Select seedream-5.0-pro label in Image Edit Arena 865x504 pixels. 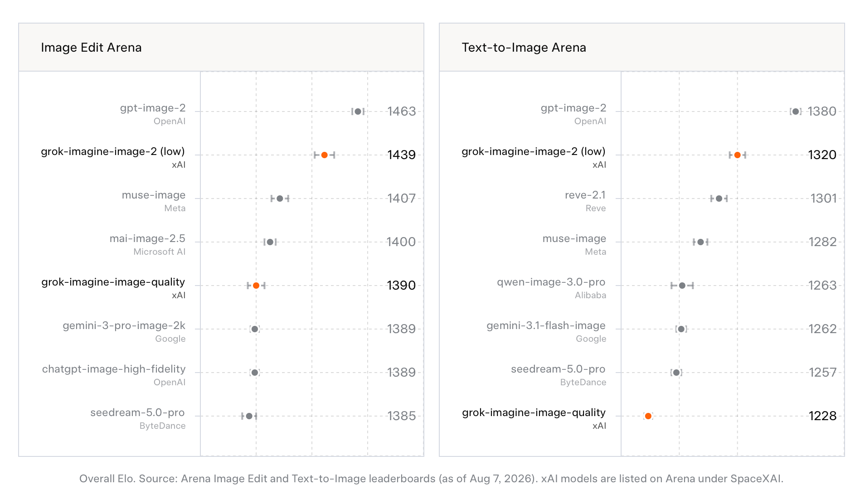[x=137, y=412]
